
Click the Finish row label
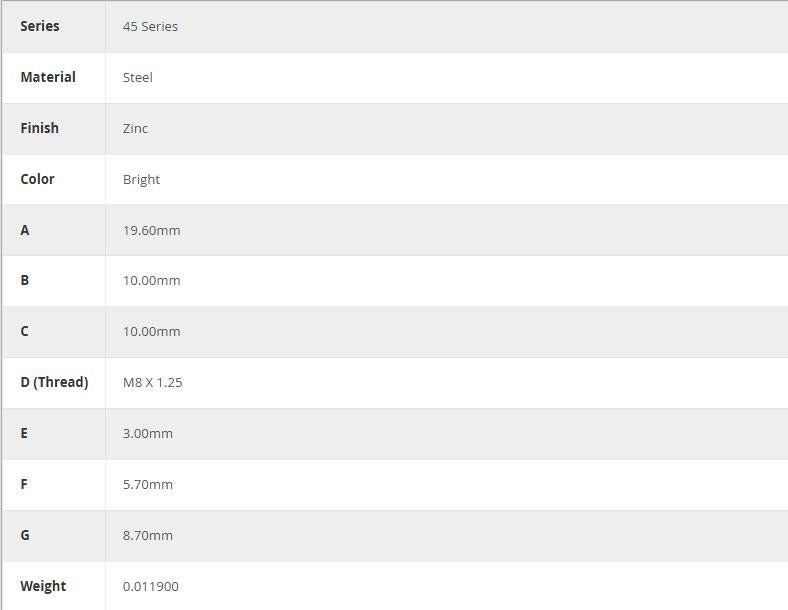coord(40,128)
